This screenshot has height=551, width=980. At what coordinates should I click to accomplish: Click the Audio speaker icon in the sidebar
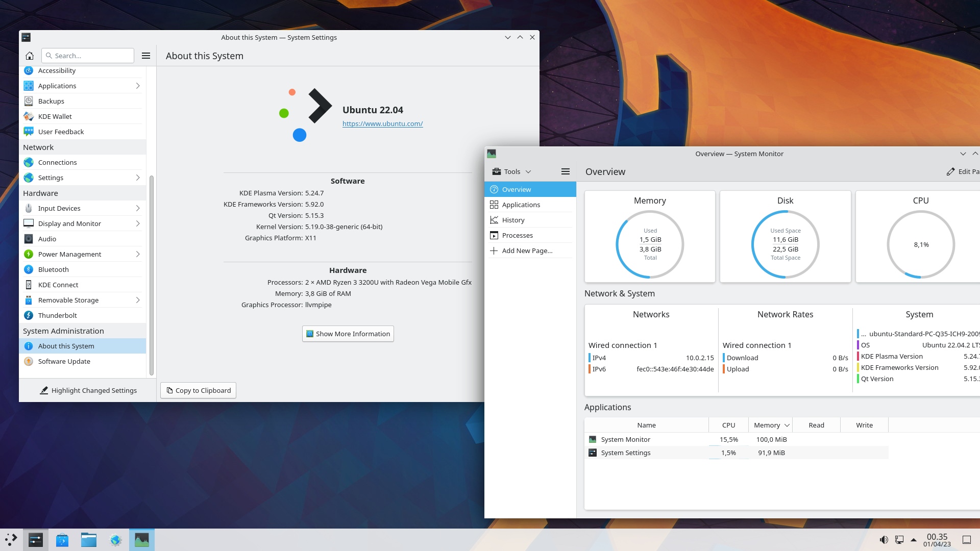coord(29,239)
